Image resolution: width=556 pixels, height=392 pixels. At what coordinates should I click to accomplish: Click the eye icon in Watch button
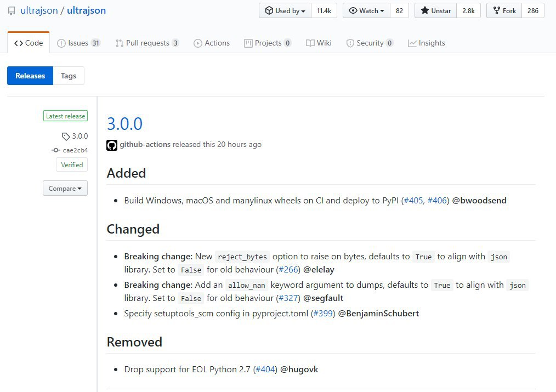[353, 10]
